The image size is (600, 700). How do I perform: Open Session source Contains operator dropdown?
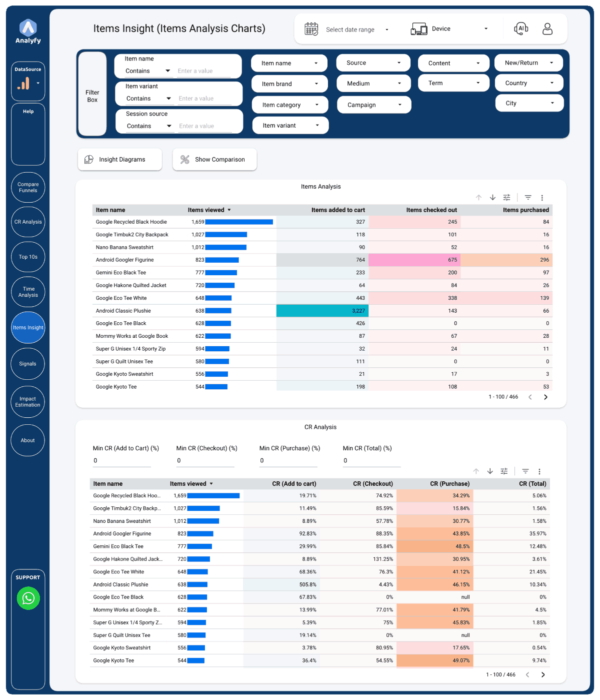coord(149,126)
